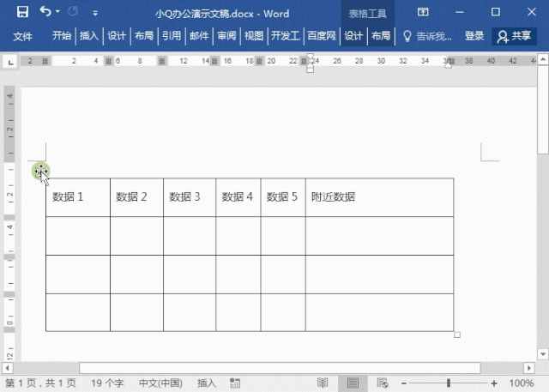Click the table resize handle at bottom-right
Viewport: 549px width, 392px height.
[x=457, y=335]
